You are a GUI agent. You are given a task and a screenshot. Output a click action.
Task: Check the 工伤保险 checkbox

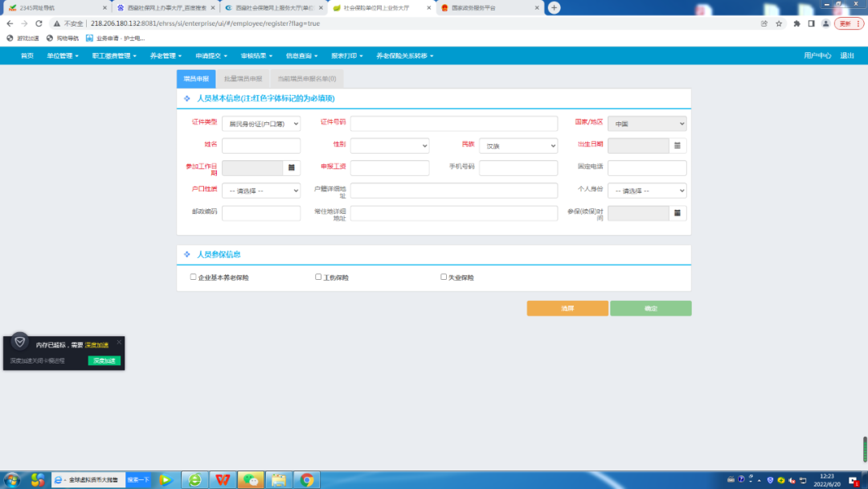click(318, 277)
